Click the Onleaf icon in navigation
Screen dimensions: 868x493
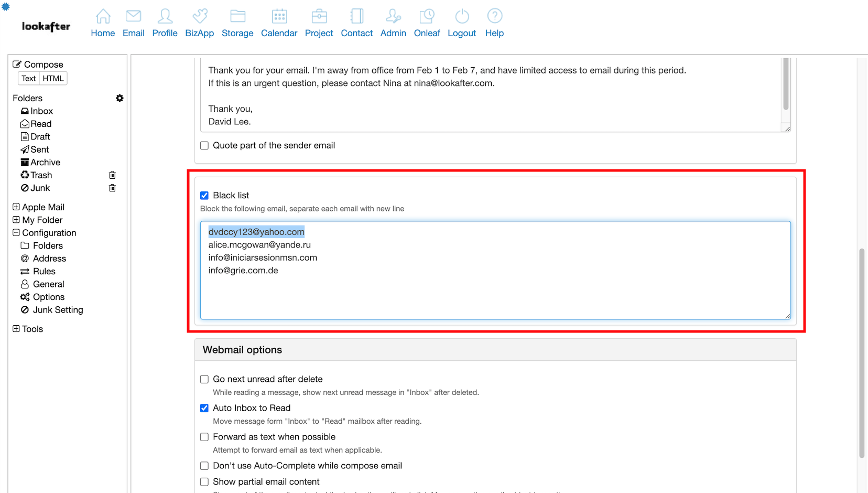point(427,16)
